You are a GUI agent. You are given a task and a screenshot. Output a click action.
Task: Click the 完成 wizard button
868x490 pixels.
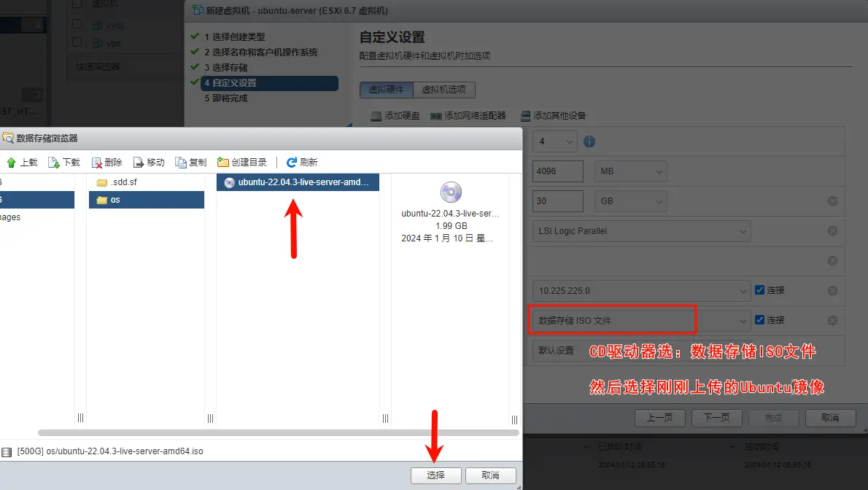[x=773, y=418]
